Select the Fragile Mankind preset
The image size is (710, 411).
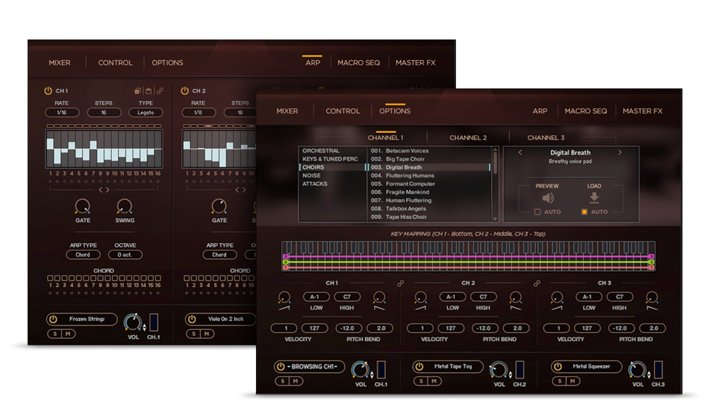tap(393, 191)
